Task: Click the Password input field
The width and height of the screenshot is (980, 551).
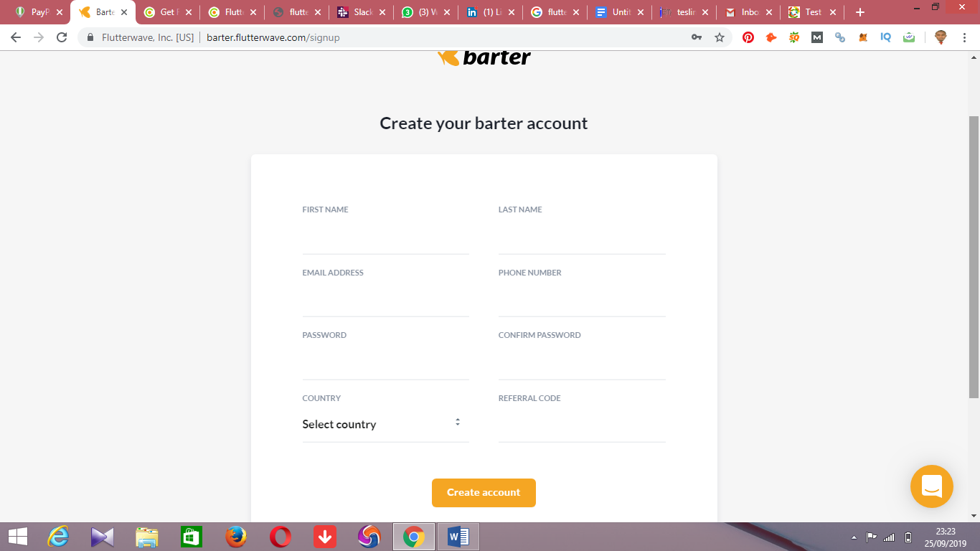Action: pos(385,362)
